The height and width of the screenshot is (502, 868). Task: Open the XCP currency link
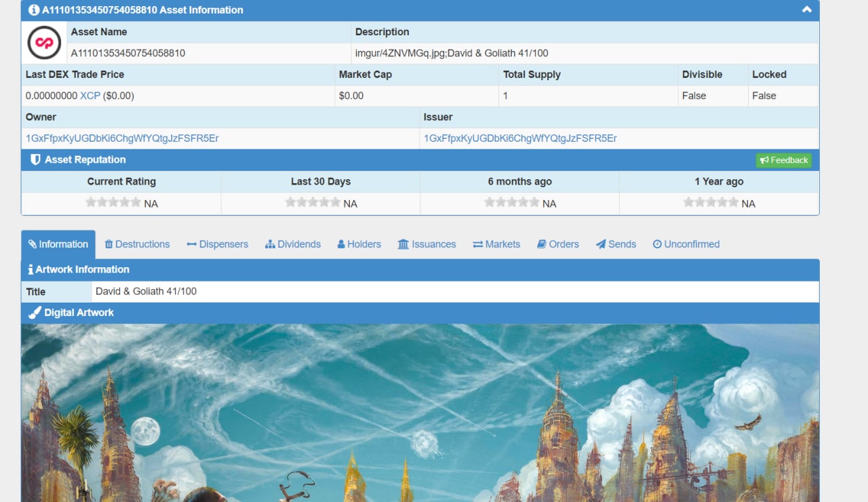pos(90,96)
